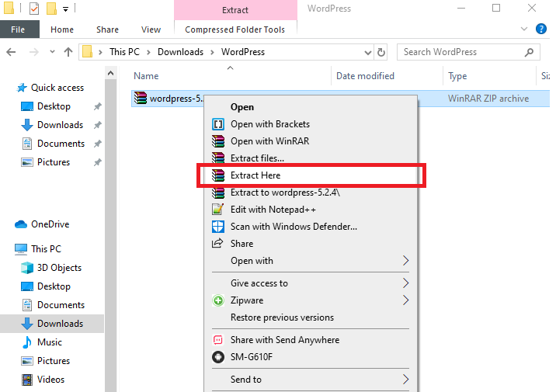The width and height of the screenshot is (556, 392).
Task: Click the WinRAR icon beside Extract to wordpress-5.2.4\
Action: [218, 193]
